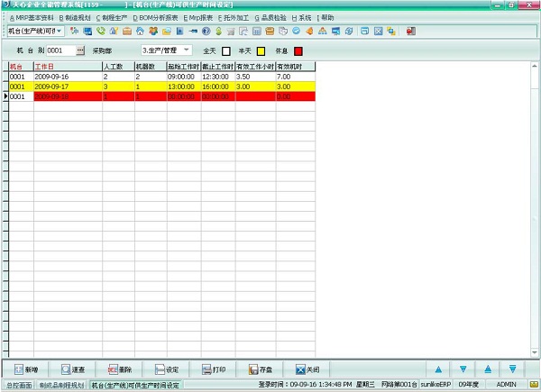Open the C 制程生产 menu
The image size is (541, 392).
[112, 17]
